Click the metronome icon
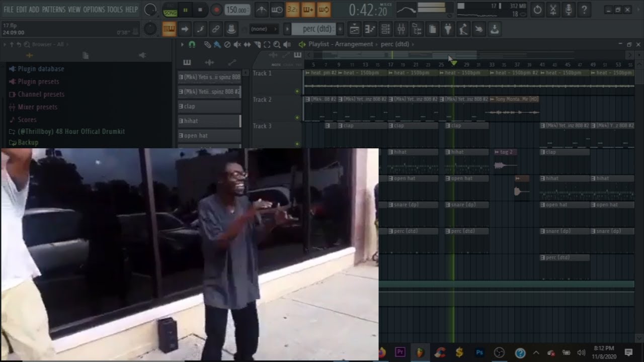The image size is (644, 362). [262, 10]
